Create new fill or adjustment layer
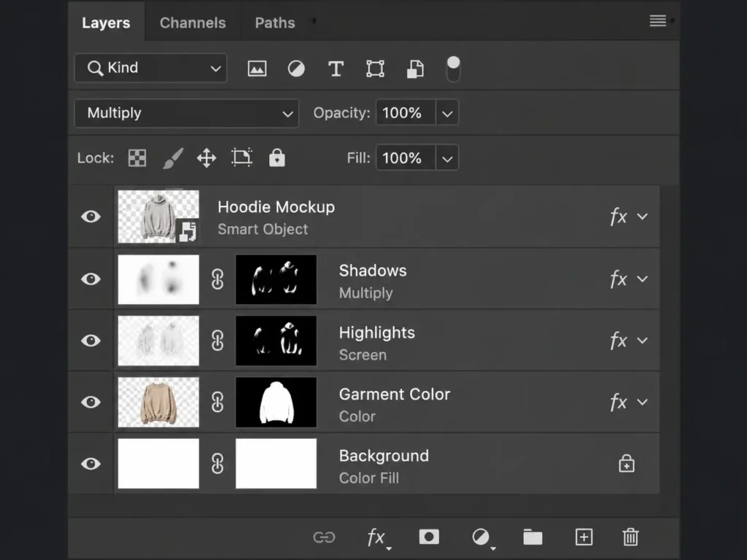 pos(483,538)
